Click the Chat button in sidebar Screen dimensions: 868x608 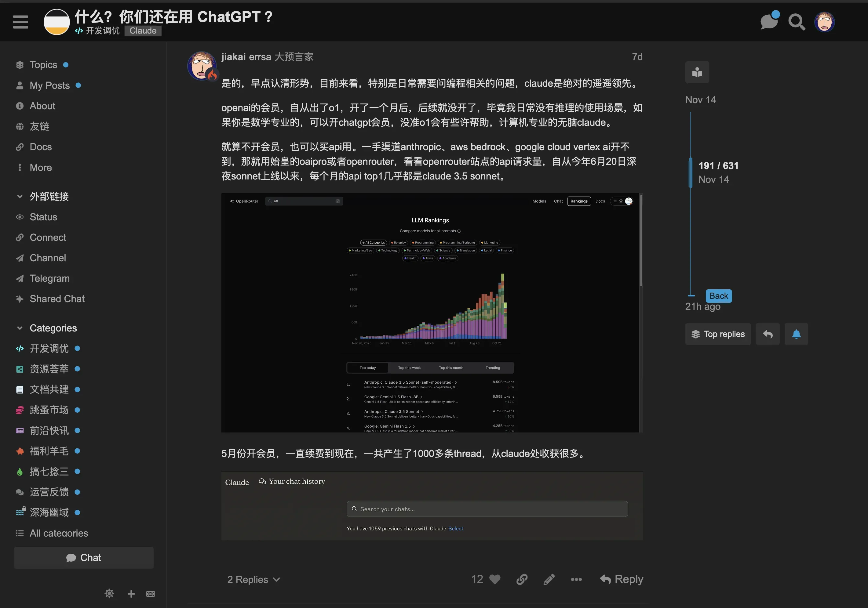point(84,558)
